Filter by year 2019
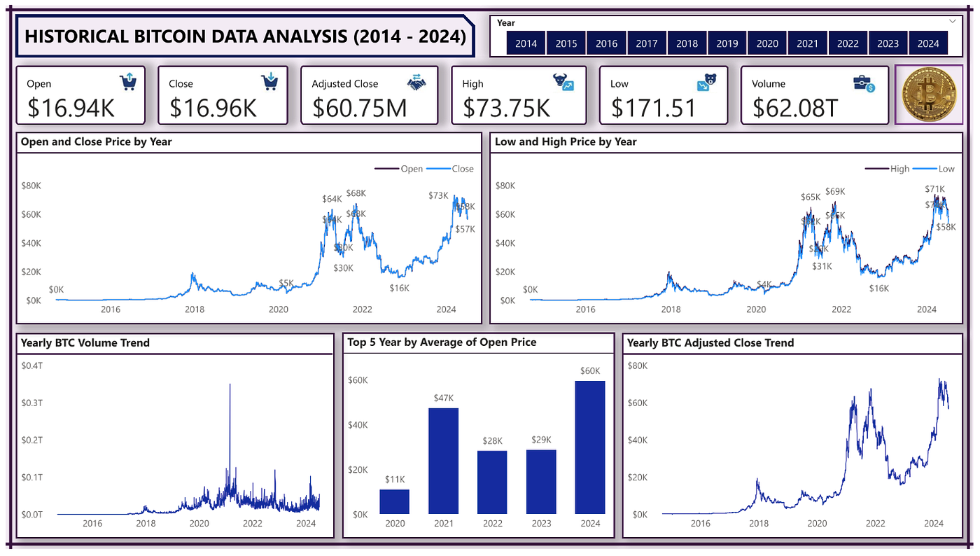 click(x=727, y=43)
